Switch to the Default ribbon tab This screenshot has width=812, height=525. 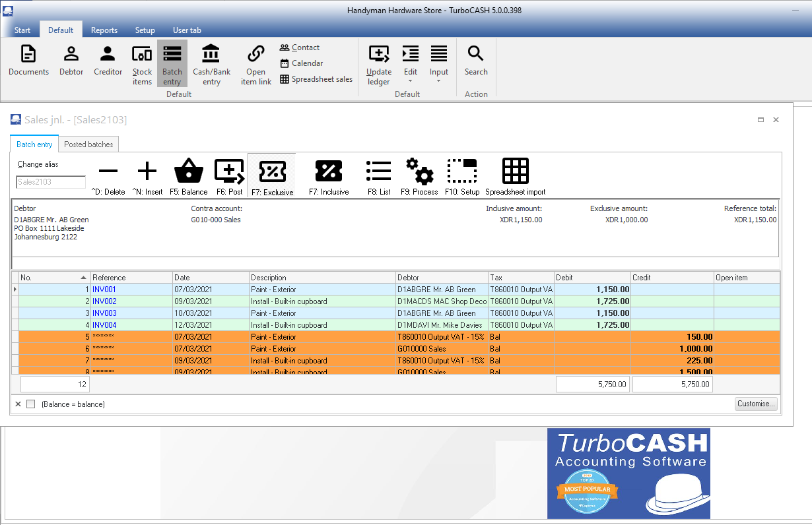pyautogui.click(x=61, y=30)
